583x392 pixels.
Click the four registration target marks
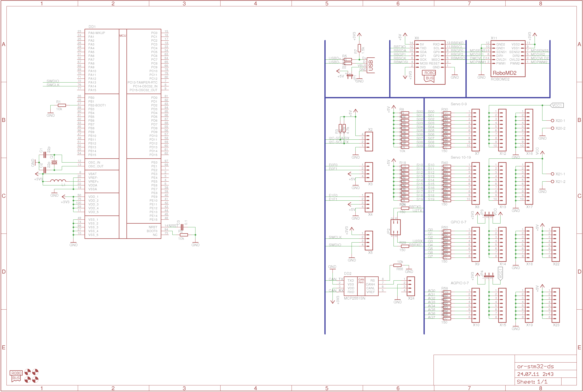pyautogui.click(x=32, y=376)
